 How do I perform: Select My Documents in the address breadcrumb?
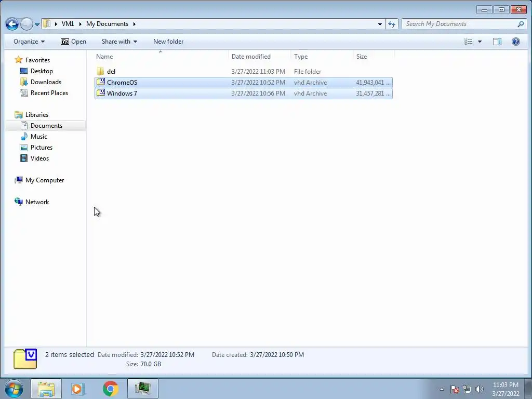coord(107,24)
